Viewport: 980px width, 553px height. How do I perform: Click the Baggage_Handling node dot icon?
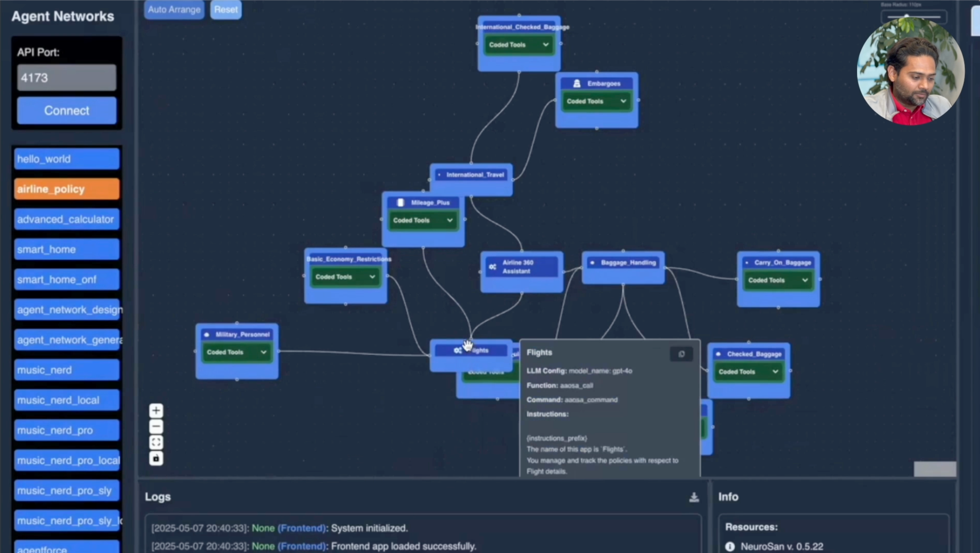coord(592,263)
